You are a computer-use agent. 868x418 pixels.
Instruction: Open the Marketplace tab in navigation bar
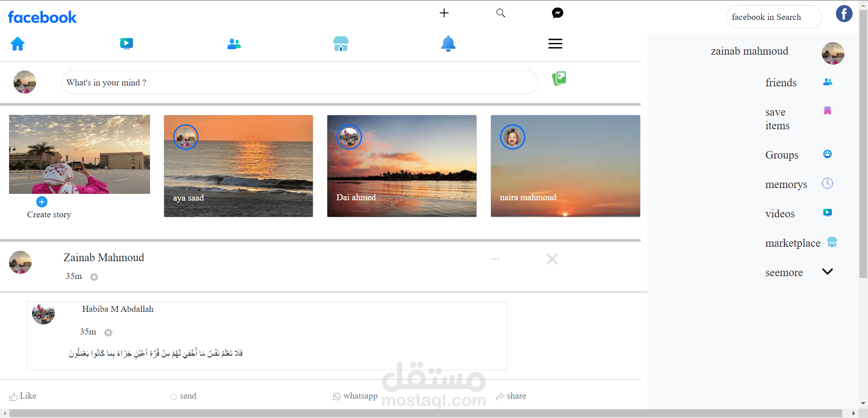click(x=341, y=44)
